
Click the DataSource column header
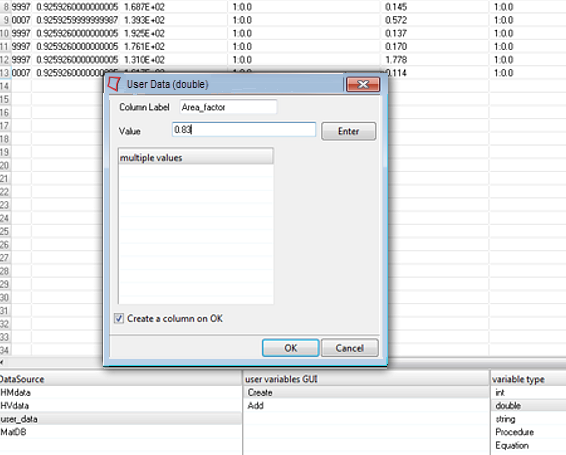click(x=121, y=379)
